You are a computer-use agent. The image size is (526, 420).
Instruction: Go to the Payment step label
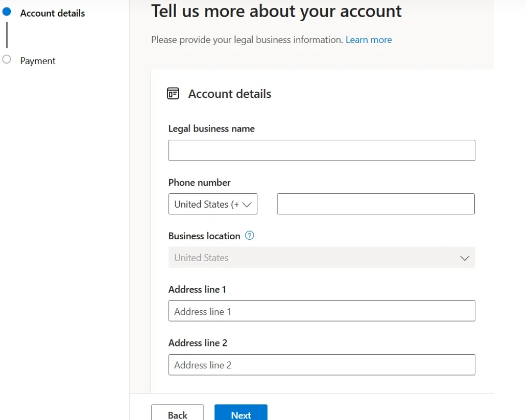tap(38, 61)
